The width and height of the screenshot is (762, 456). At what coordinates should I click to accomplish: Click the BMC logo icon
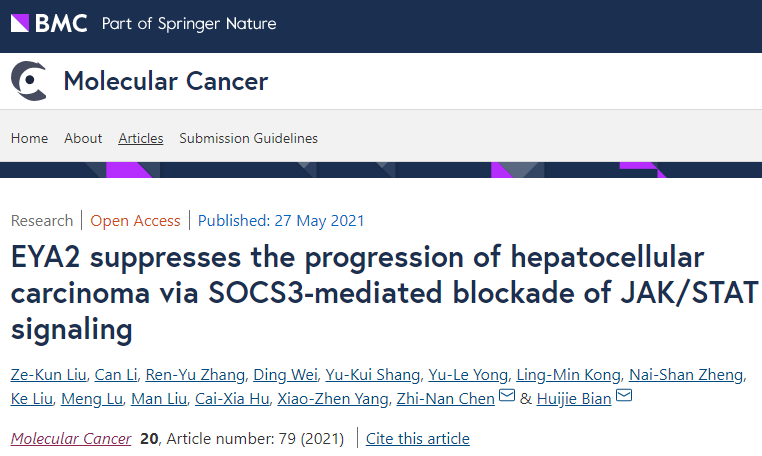click(x=49, y=23)
